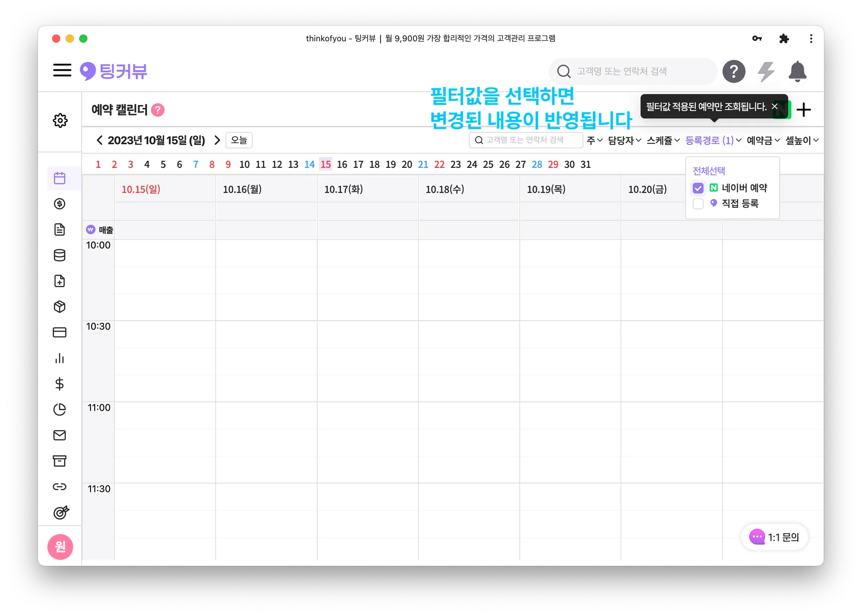This screenshot has width=862, height=616.
Task: Click the 오늘 button
Action: click(239, 140)
